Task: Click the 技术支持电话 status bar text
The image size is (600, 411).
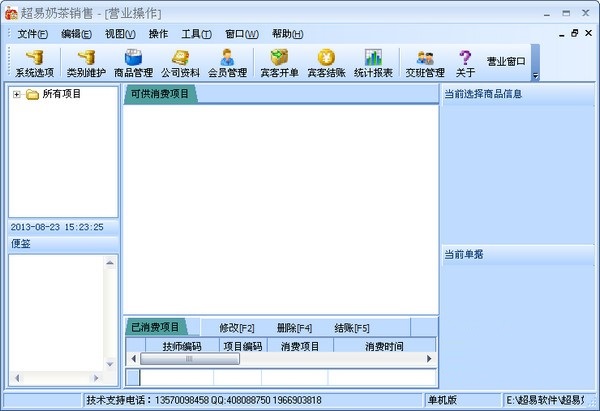Action: click(x=204, y=400)
